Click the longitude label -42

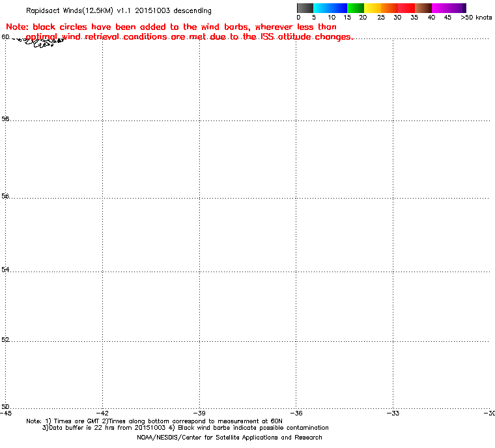click(103, 413)
